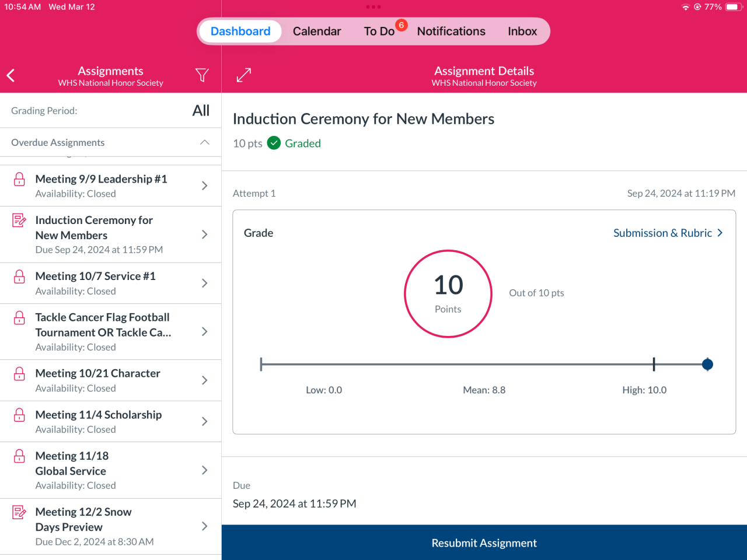This screenshot has height=560, width=747.
Task: Open Grading Period selector showing All
Action: click(x=200, y=111)
